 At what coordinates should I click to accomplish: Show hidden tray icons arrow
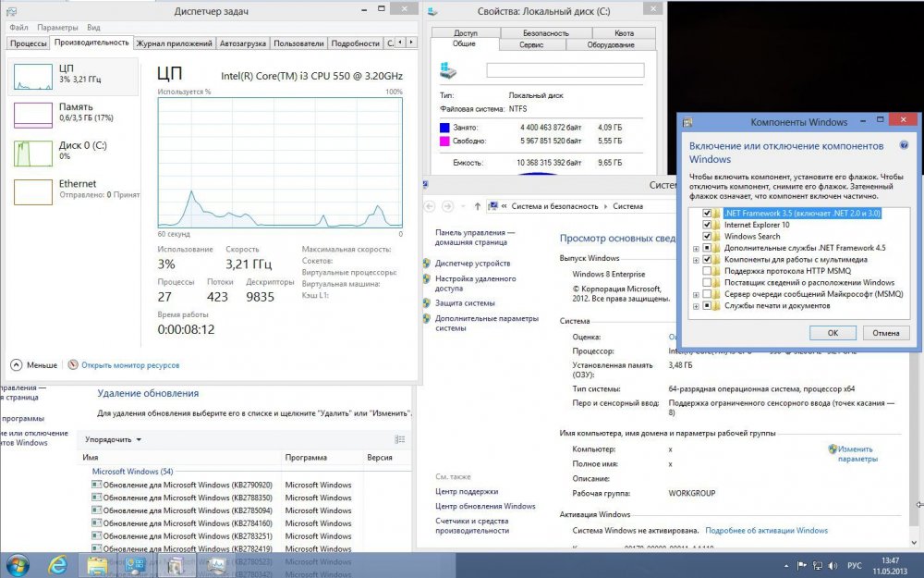pyautogui.click(x=786, y=566)
